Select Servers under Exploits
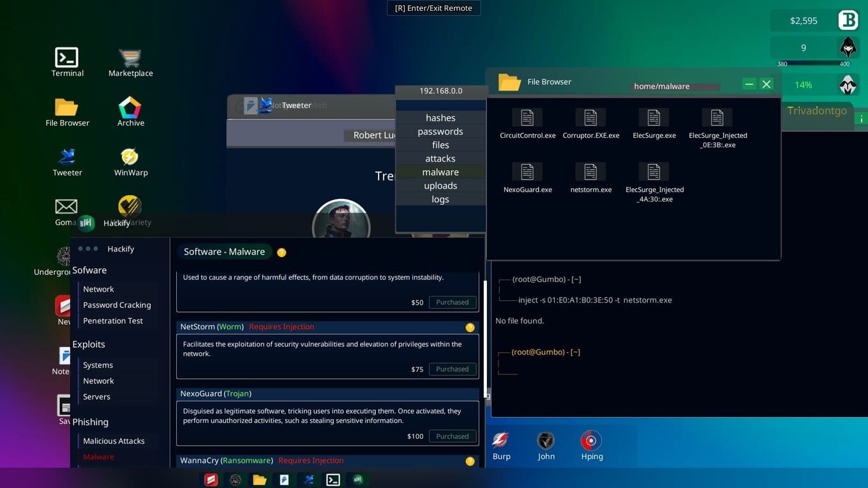This screenshot has width=868, height=488. point(96,397)
